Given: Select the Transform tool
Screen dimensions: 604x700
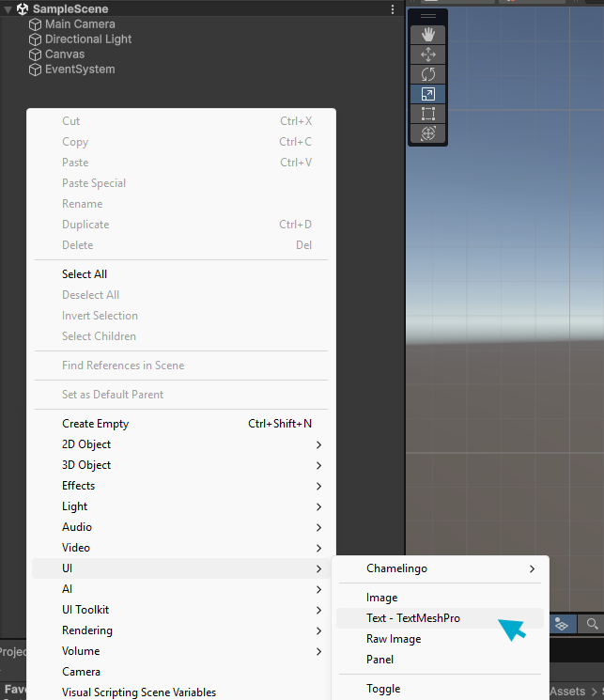Looking at the screenshot, I should tap(428, 133).
